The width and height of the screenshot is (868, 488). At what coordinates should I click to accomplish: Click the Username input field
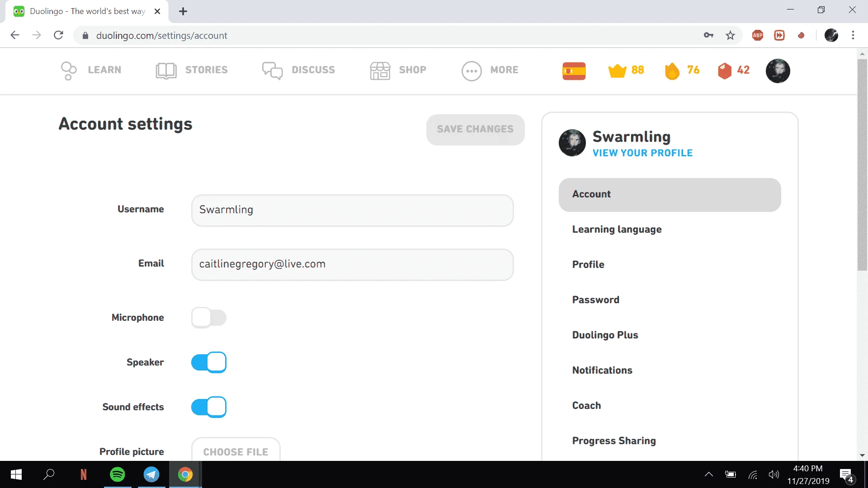tap(353, 211)
